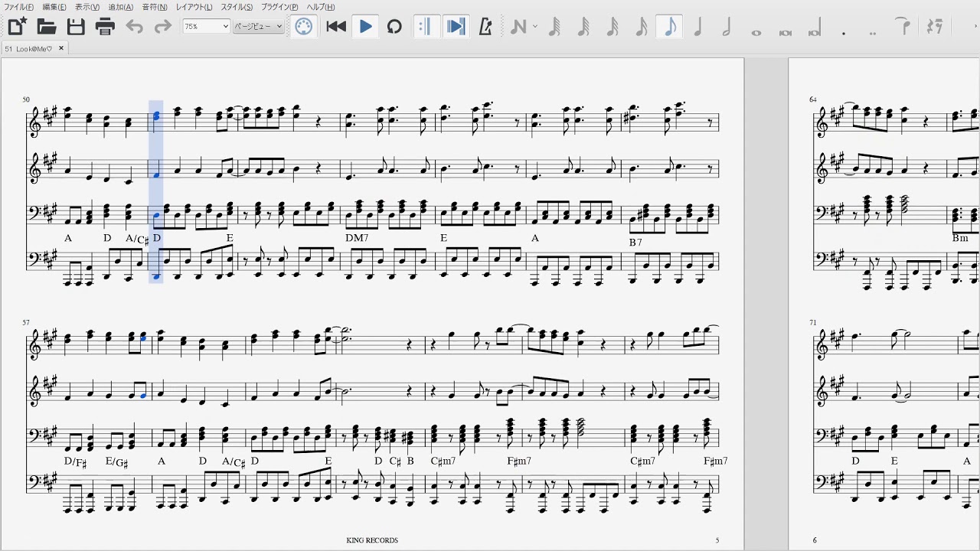This screenshot has width=980, height=551.
Task: Open the スタイル menu
Action: tap(237, 7)
